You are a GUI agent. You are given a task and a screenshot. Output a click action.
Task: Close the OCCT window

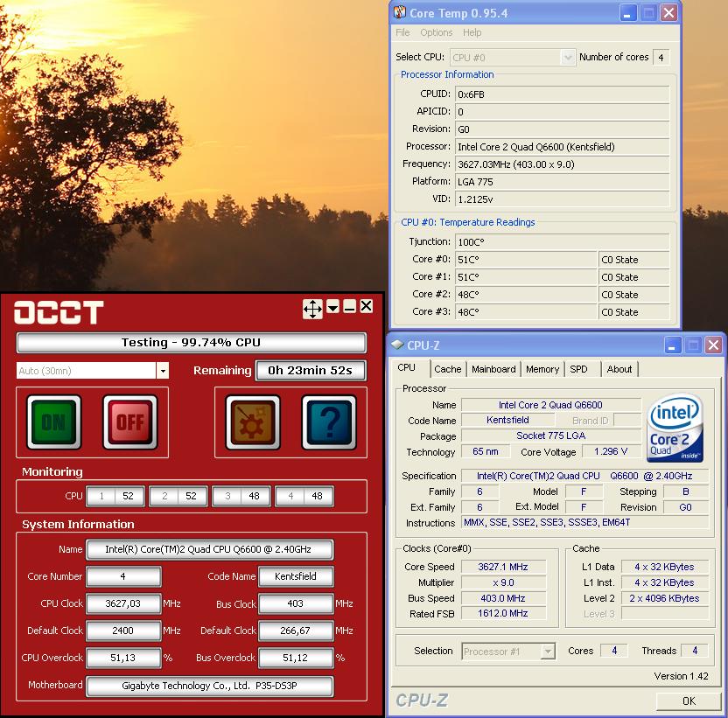(x=367, y=306)
